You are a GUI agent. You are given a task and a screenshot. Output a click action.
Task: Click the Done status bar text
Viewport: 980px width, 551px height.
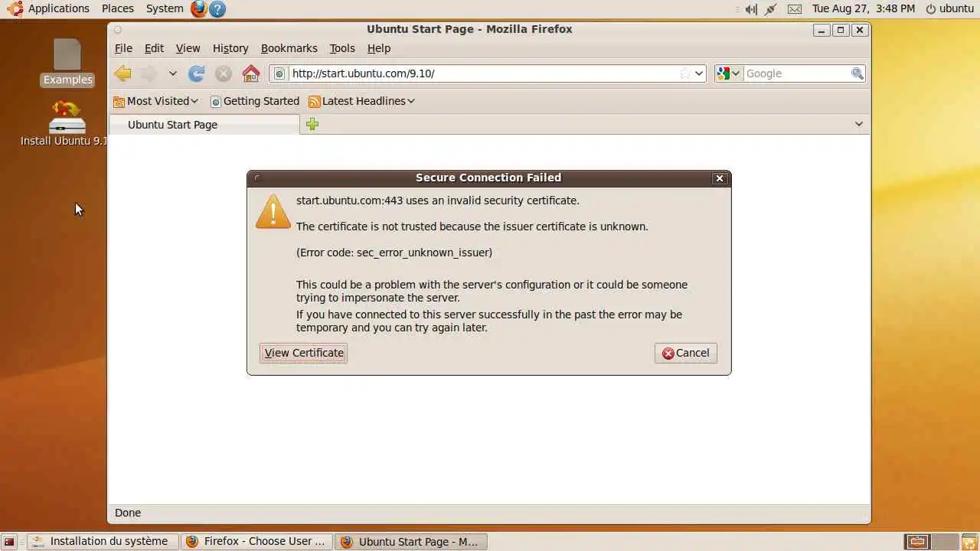point(128,513)
